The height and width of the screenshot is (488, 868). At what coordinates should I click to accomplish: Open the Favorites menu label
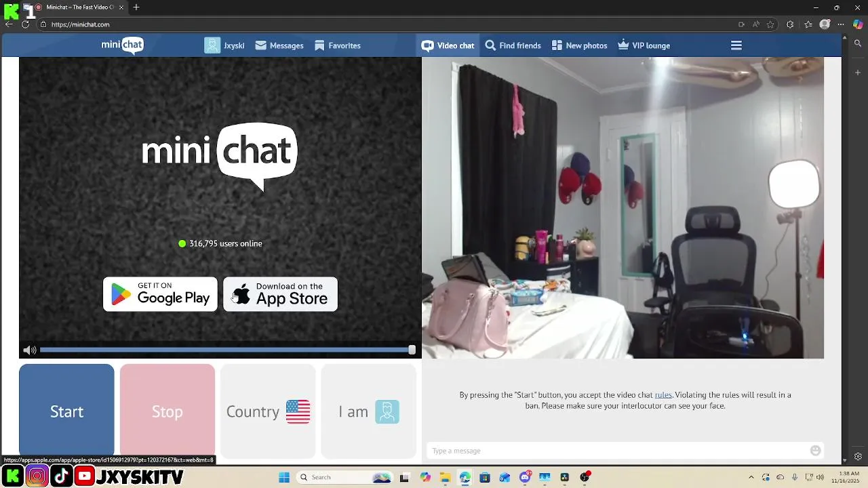[x=344, y=45]
